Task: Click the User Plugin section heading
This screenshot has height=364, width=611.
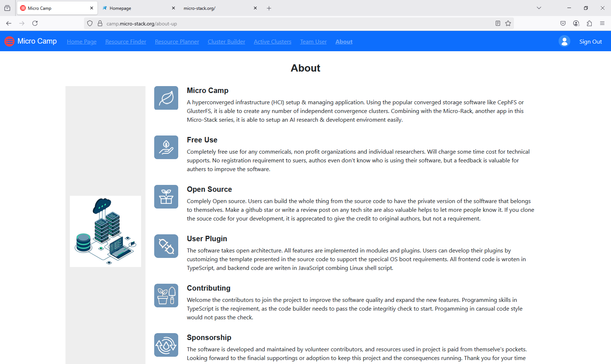Action: pos(207,239)
